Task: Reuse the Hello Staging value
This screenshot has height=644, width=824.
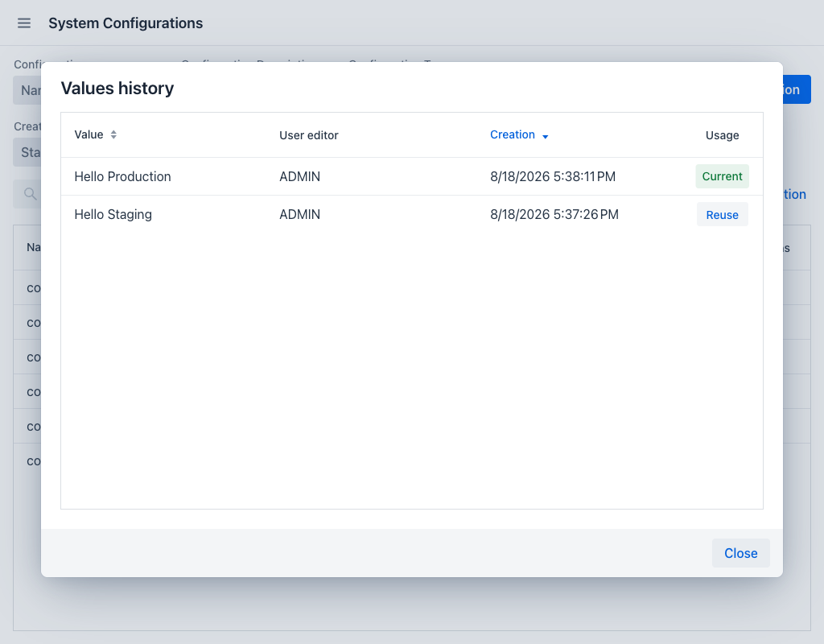Action: tap(722, 214)
